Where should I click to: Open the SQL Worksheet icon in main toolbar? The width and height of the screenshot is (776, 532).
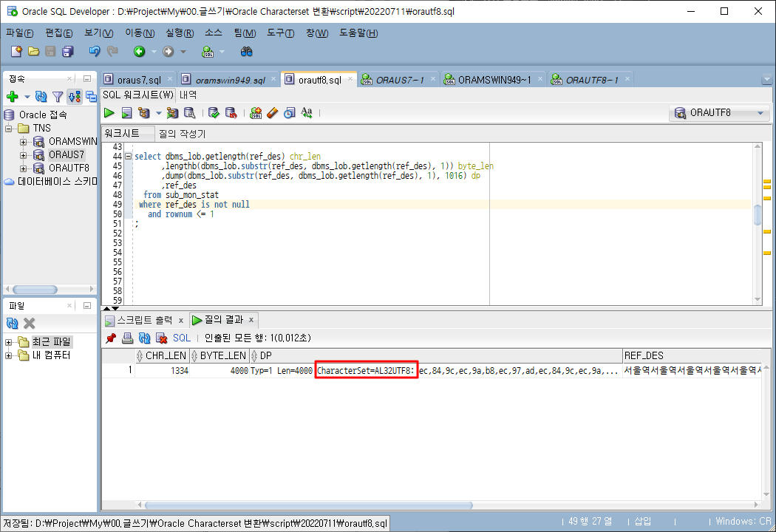pos(208,51)
